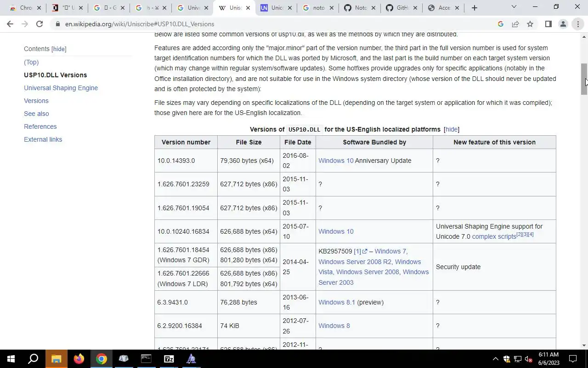Select version number 10.0.14393.0 cell
The height and width of the screenshot is (368, 588).
click(186, 161)
